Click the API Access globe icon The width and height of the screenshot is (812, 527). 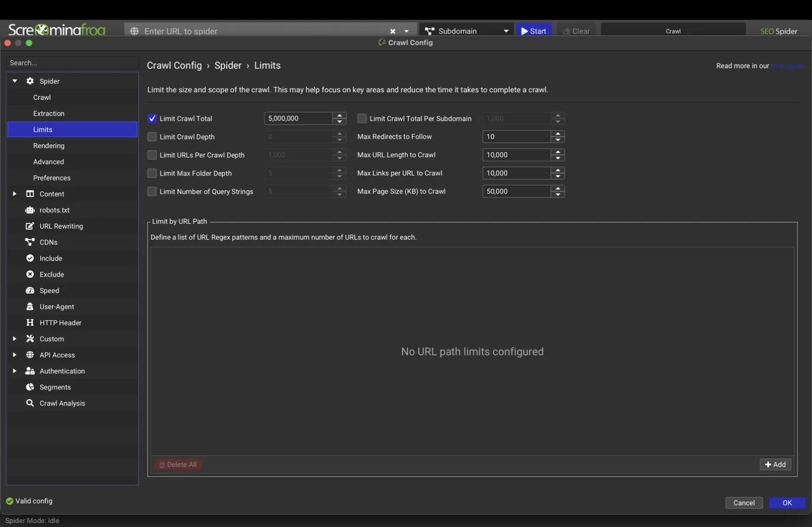tap(30, 355)
